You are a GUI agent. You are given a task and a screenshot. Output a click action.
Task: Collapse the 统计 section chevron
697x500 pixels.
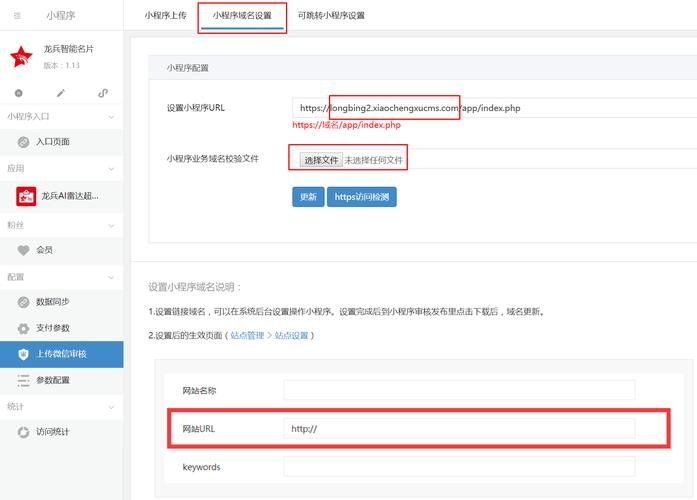coord(112,407)
